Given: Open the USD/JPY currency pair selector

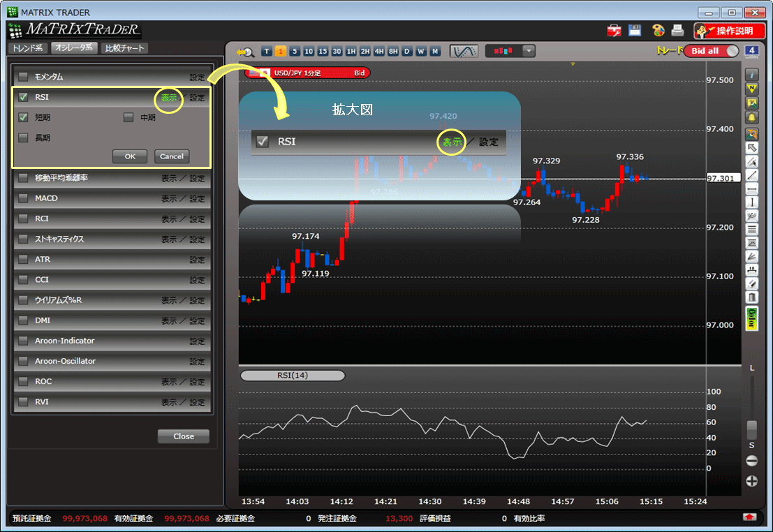Looking at the screenshot, I should click(307, 73).
